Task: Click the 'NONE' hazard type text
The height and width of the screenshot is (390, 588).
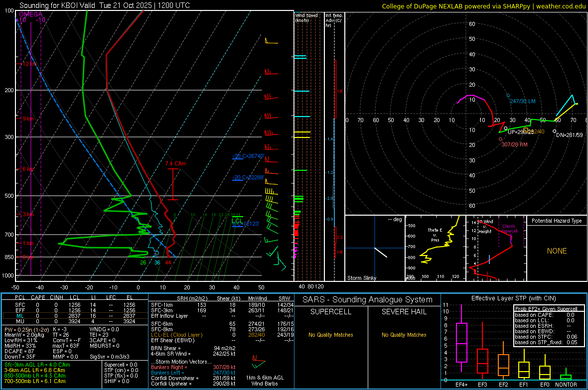Action: pyautogui.click(x=557, y=251)
